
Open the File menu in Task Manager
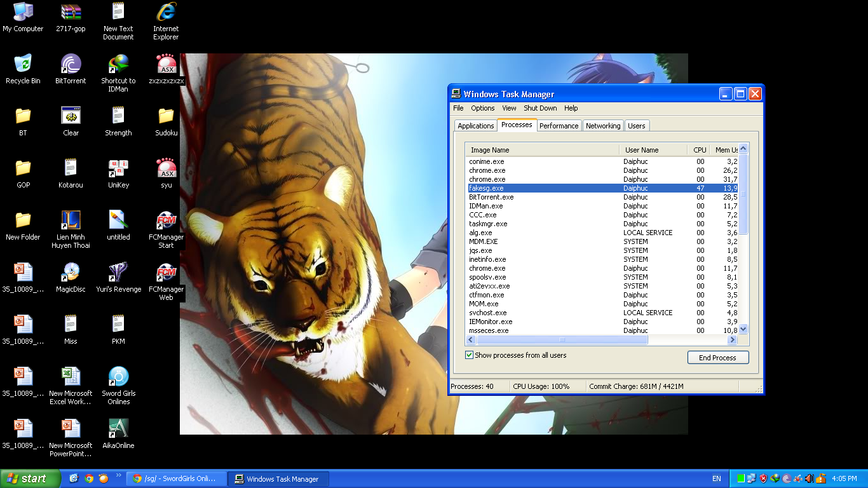pos(458,108)
